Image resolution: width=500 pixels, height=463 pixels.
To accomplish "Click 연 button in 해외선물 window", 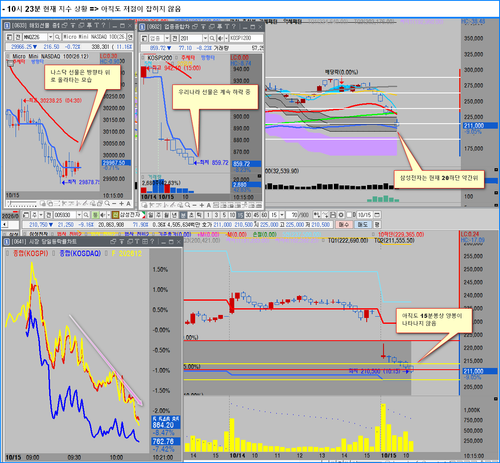I will (130, 37).
